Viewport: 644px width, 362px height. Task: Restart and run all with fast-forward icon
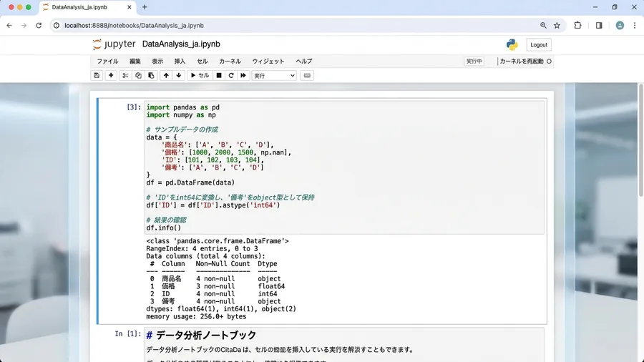point(243,76)
